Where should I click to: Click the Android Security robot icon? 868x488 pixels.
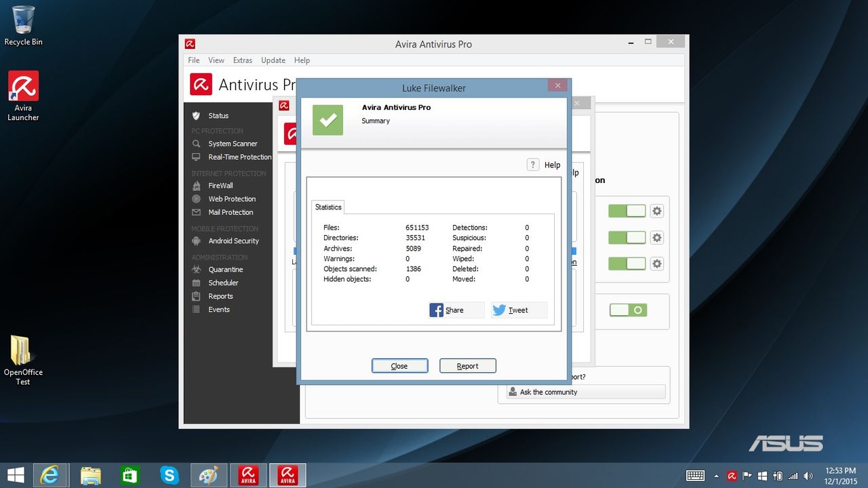coord(196,241)
